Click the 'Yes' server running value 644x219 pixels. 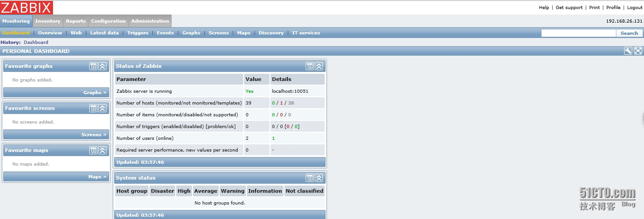tap(250, 91)
